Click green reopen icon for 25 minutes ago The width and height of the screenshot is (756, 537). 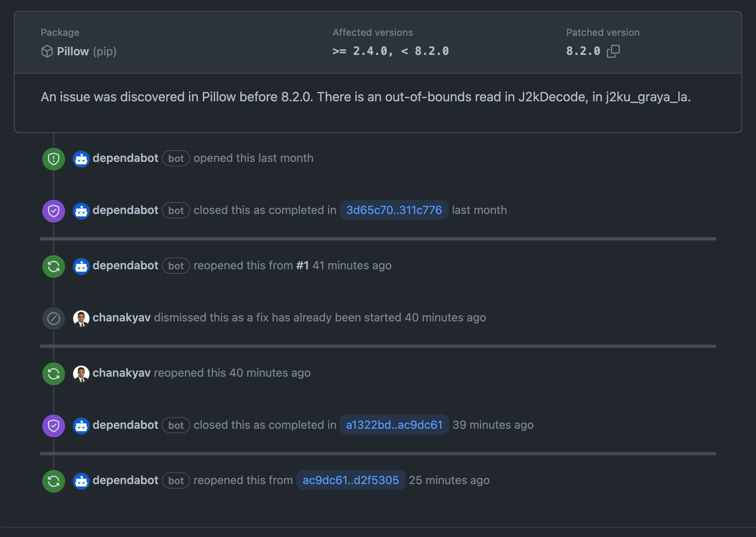[x=54, y=481]
